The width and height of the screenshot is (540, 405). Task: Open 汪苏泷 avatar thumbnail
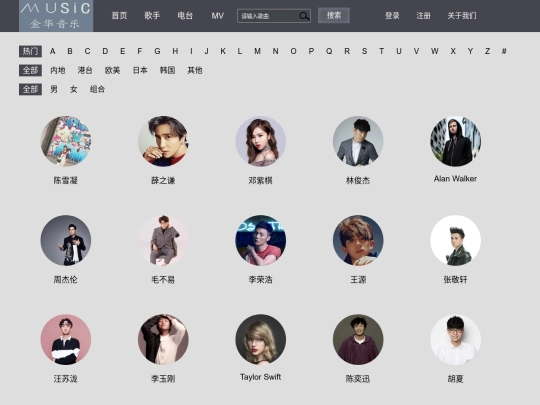[66, 339]
